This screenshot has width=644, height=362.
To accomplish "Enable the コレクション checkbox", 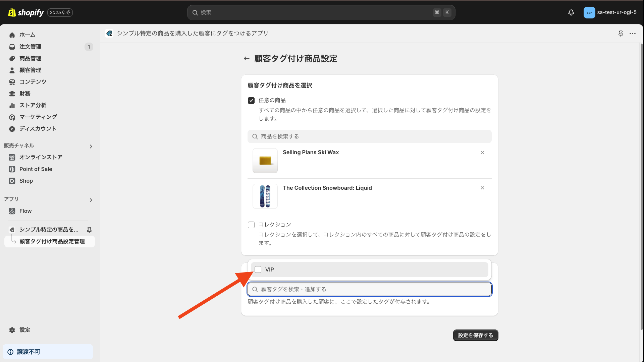I will (x=251, y=225).
